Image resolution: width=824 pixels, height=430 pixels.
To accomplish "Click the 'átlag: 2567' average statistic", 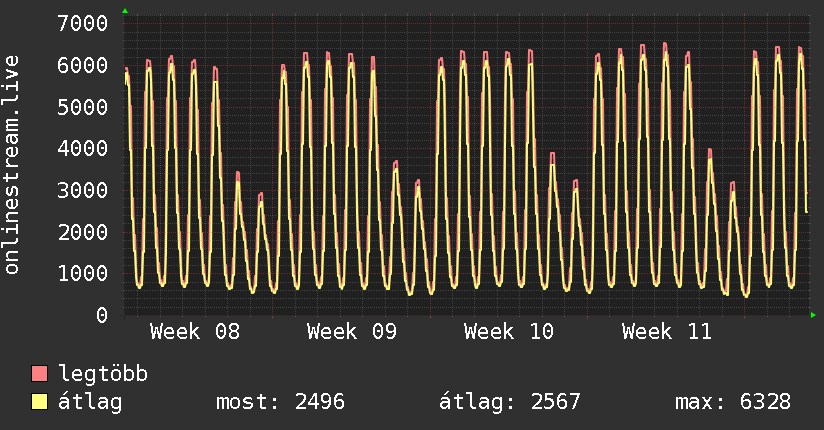I will click(510, 402).
